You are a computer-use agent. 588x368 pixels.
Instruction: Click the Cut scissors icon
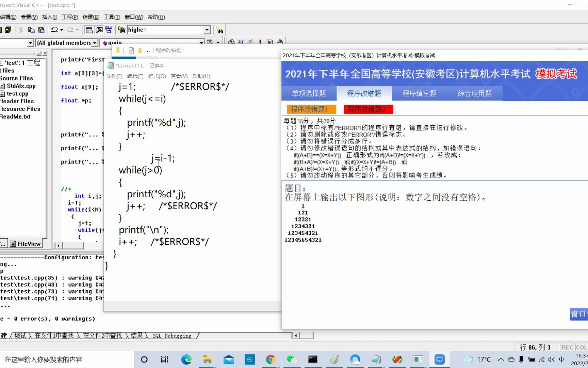(x=20, y=30)
